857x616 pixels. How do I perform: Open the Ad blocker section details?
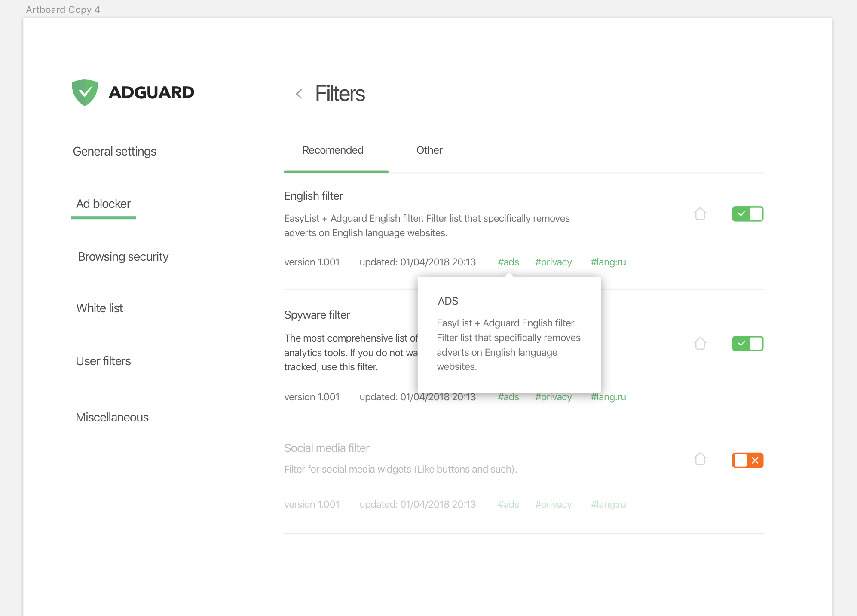[x=103, y=204]
